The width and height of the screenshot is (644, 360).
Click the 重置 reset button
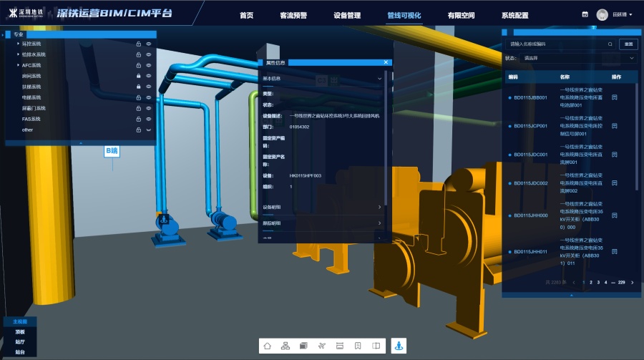(628, 44)
